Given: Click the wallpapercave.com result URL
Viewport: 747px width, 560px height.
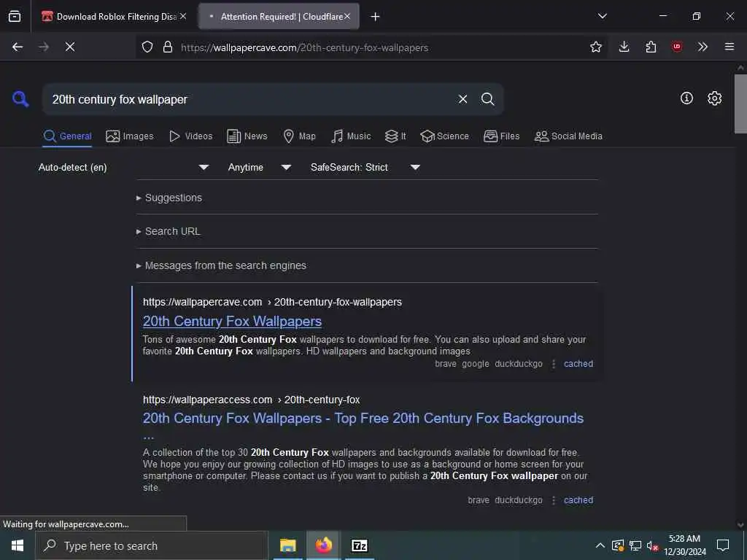Looking at the screenshot, I should [x=272, y=302].
